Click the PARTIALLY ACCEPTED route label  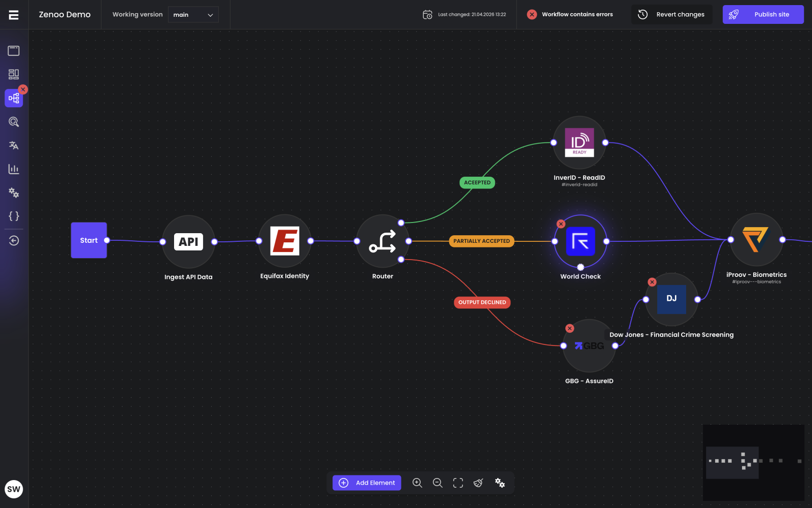click(x=482, y=241)
